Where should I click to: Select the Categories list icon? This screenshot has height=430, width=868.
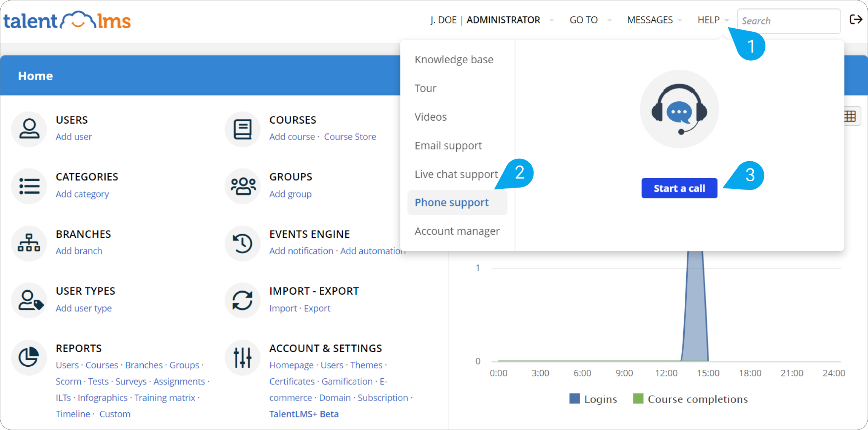pyautogui.click(x=29, y=186)
